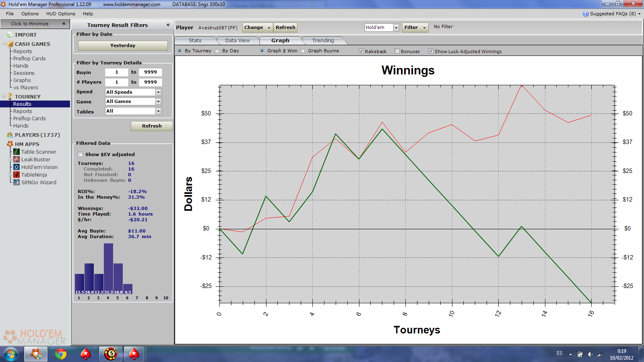Open the Options menu
The image size is (644, 362).
pos(30,14)
